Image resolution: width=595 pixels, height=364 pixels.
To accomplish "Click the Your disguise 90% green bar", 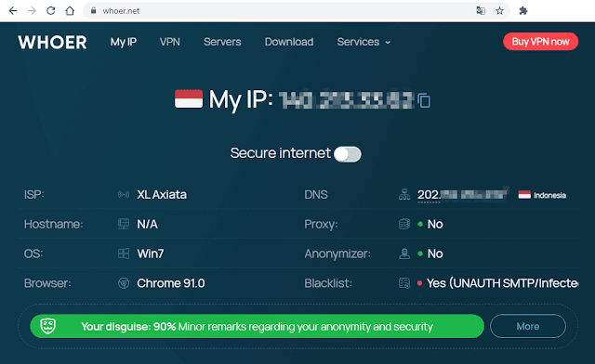I will [257, 326].
